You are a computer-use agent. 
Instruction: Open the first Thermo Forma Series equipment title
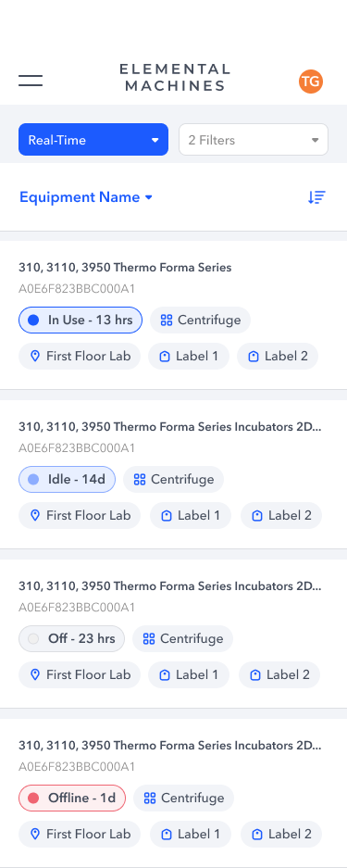pos(125,268)
